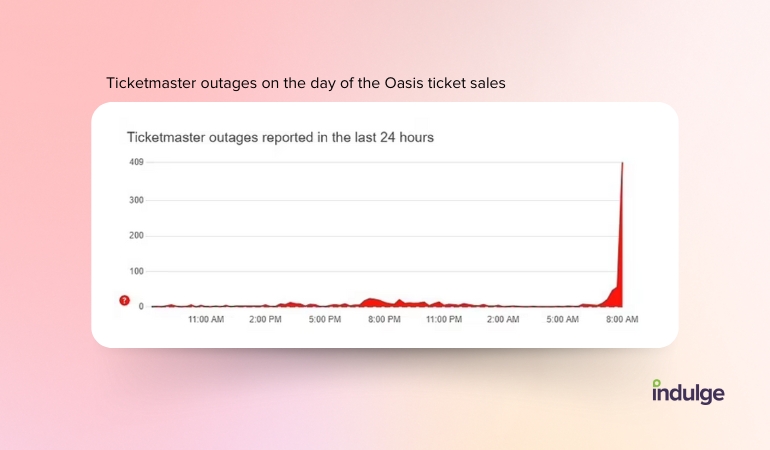
Task: Click the 300 y-axis value
Action: pyautogui.click(x=136, y=200)
